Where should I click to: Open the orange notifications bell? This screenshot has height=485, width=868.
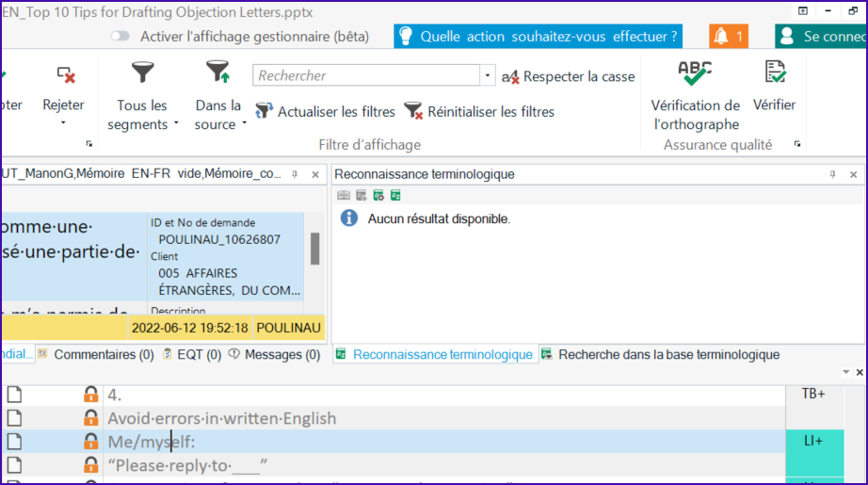click(729, 37)
